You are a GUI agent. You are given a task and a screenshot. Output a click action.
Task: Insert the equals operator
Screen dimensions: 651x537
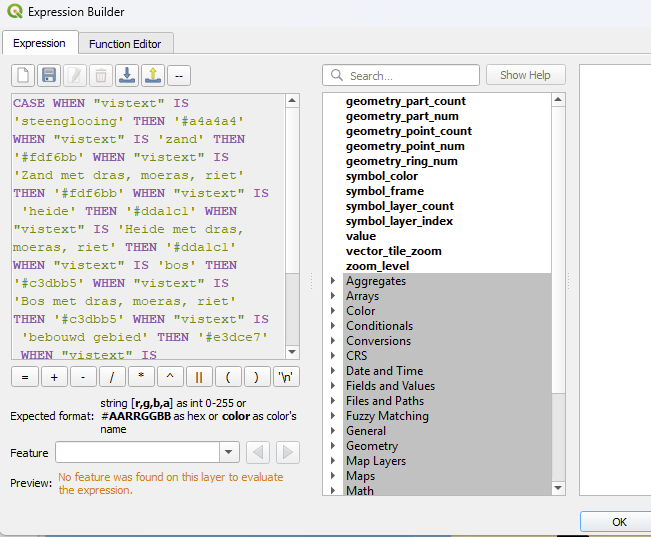pyautogui.click(x=25, y=377)
